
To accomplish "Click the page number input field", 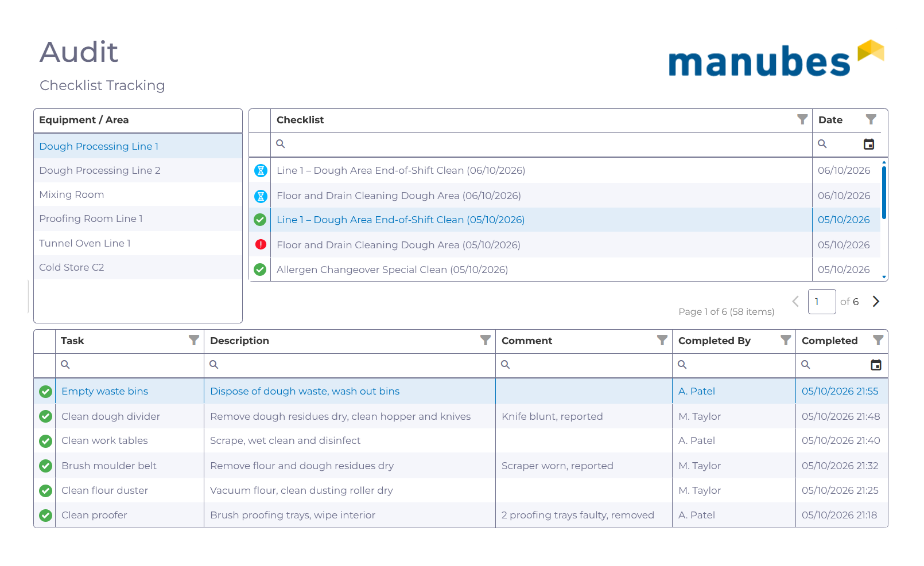I will click(x=822, y=302).
